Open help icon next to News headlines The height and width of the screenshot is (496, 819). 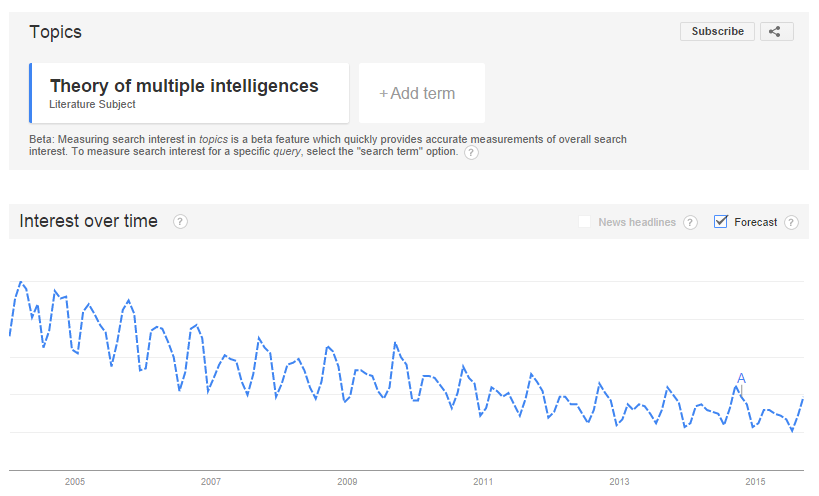pyautogui.click(x=691, y=222)
